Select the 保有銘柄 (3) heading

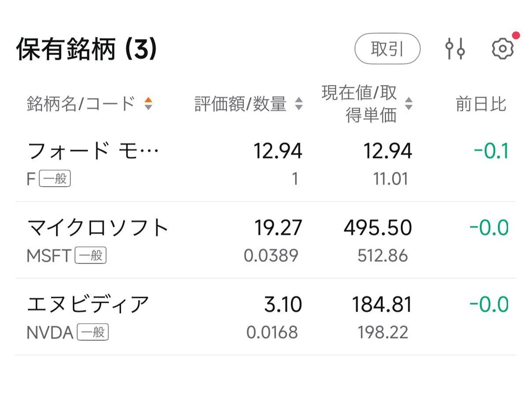[87, 49]
